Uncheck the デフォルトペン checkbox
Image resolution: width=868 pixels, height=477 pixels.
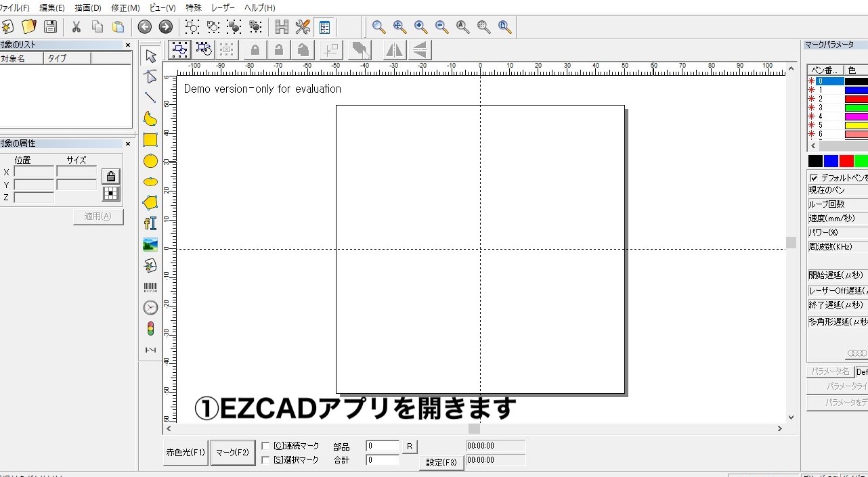814,178
